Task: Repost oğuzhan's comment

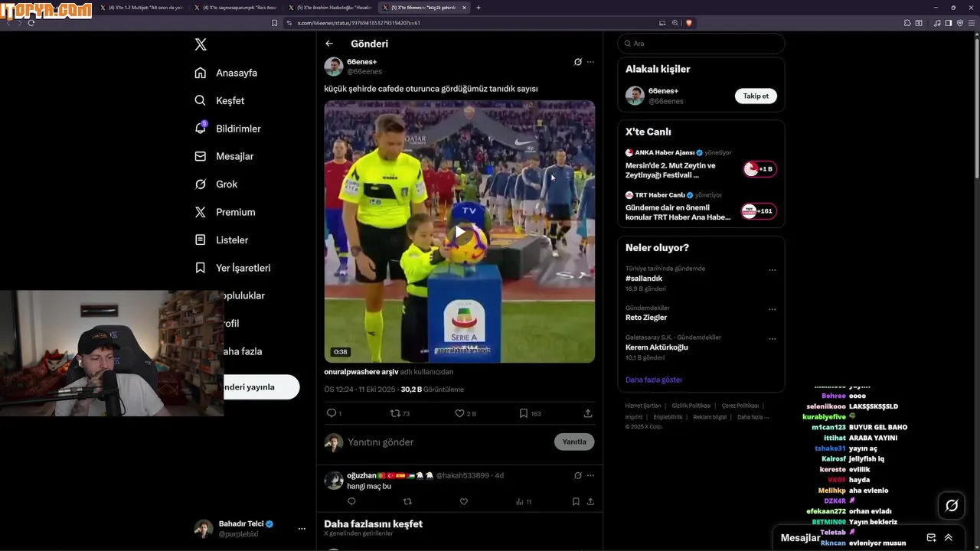Action: [x=407, y=502]
